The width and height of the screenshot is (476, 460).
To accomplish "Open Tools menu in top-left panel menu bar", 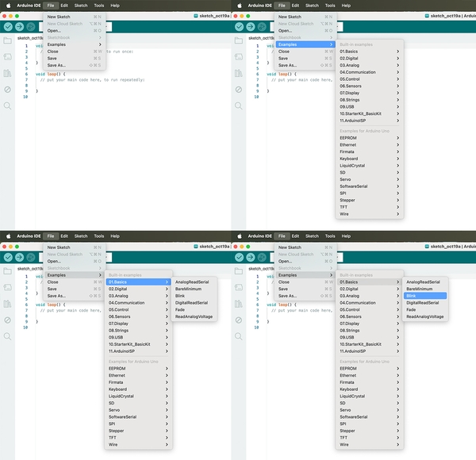I will 99,5.
